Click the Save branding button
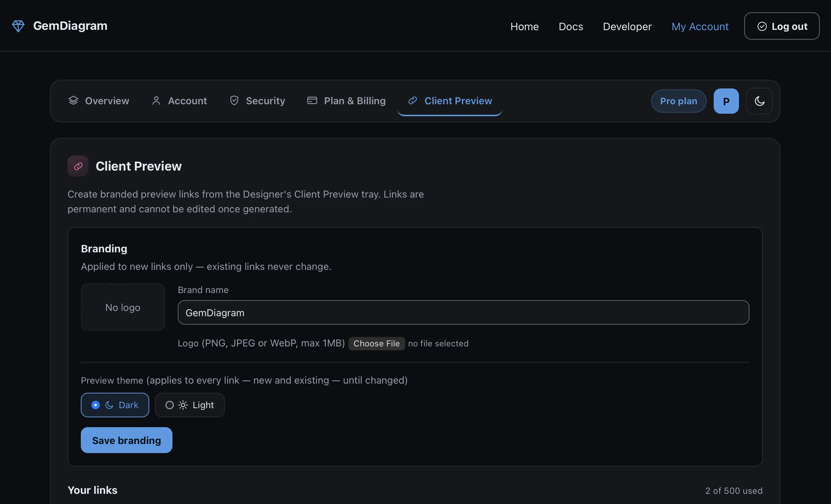This screenshot has height=504, width=831. [126, 440]
